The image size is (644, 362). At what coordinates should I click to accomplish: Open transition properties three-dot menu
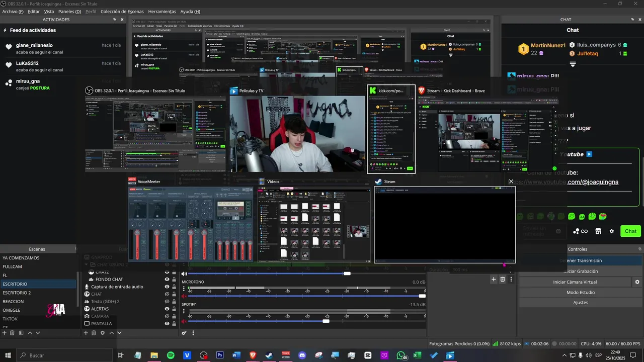click(511, 279)
